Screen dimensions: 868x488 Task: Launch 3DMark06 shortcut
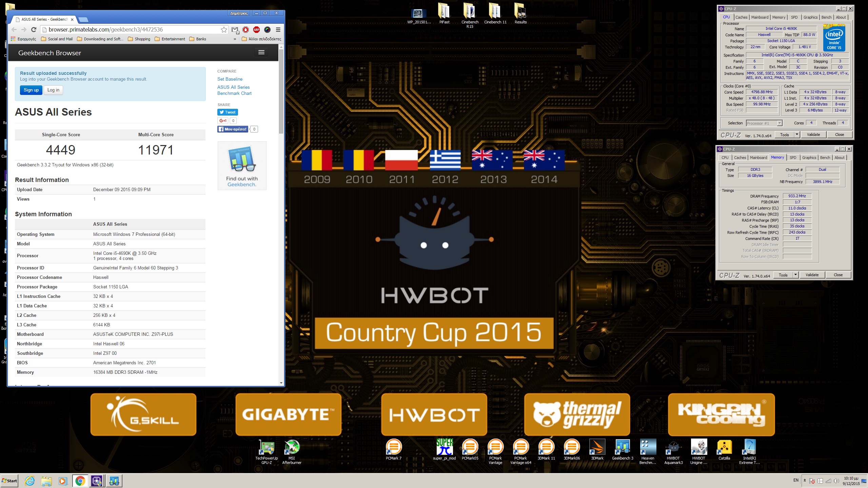coord(572,450)
